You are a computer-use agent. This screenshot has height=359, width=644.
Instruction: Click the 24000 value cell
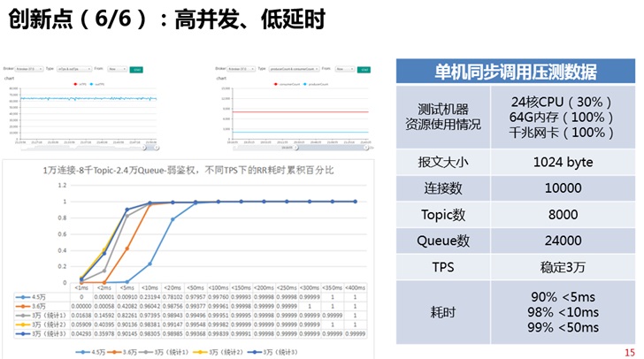[563, 241]
